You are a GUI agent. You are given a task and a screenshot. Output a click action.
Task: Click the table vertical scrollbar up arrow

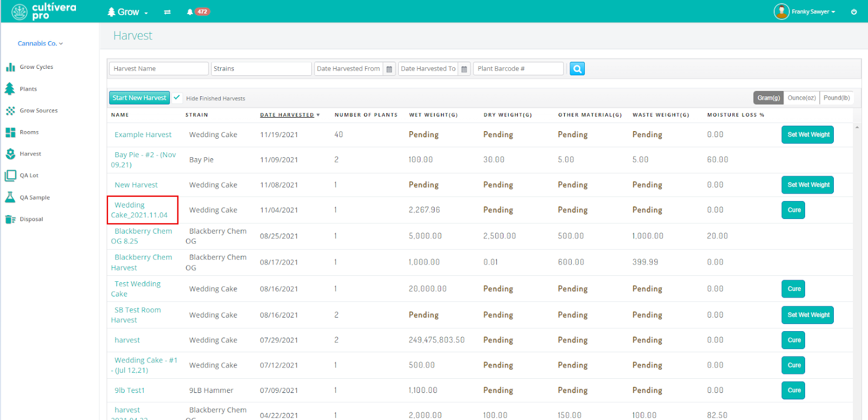[857, 127]
